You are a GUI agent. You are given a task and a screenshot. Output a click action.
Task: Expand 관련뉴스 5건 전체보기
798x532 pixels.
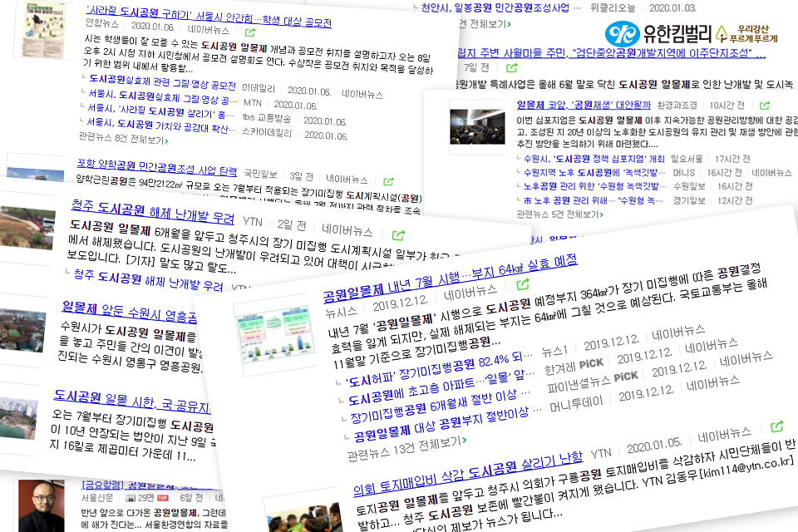coord(559,214)
